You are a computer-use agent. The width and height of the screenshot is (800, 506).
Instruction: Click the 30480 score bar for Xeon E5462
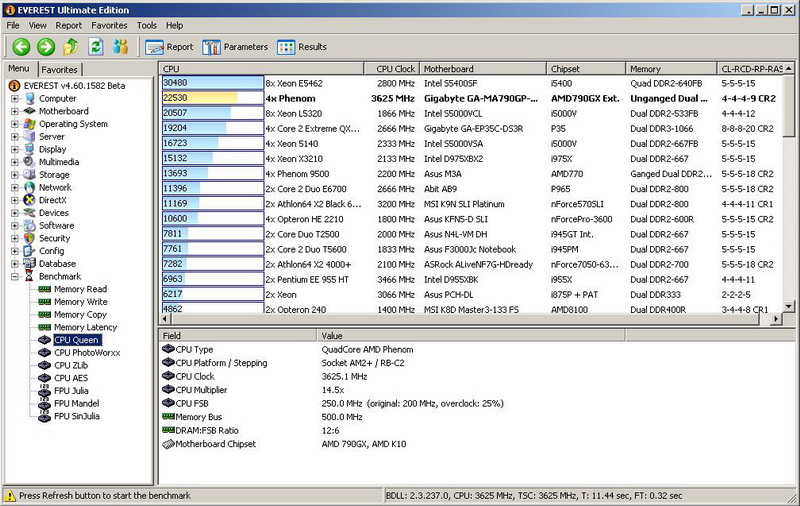pos(213,83)
